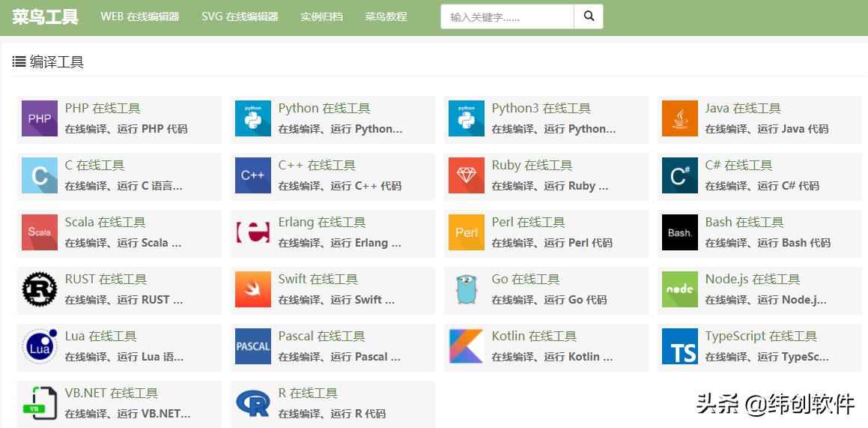Viewport: 868px width, 428px height.
Task: Click the Bash icon
Action: (x=680, y=232)
